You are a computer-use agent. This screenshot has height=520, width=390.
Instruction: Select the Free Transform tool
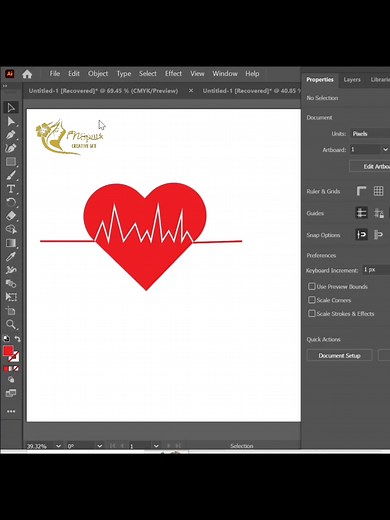[x=11, y=297]
